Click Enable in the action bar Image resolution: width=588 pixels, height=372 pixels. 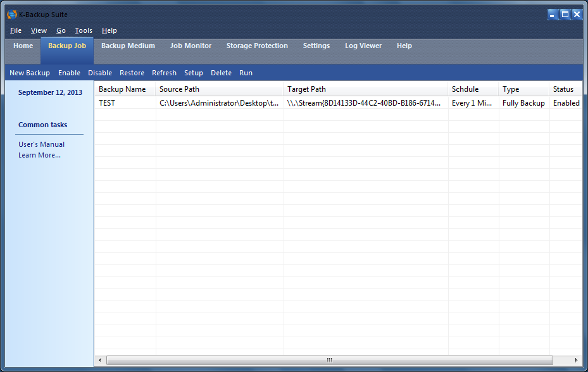pyautogui.click(x=69, y=73)
